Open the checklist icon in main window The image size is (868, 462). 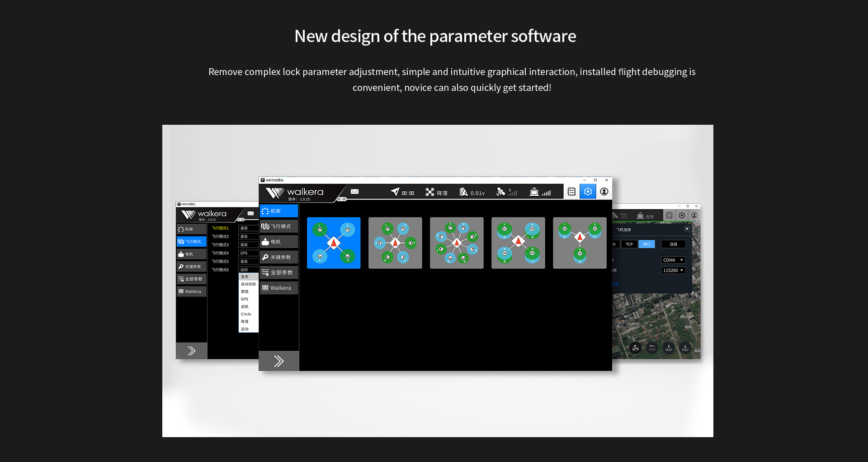571,192
